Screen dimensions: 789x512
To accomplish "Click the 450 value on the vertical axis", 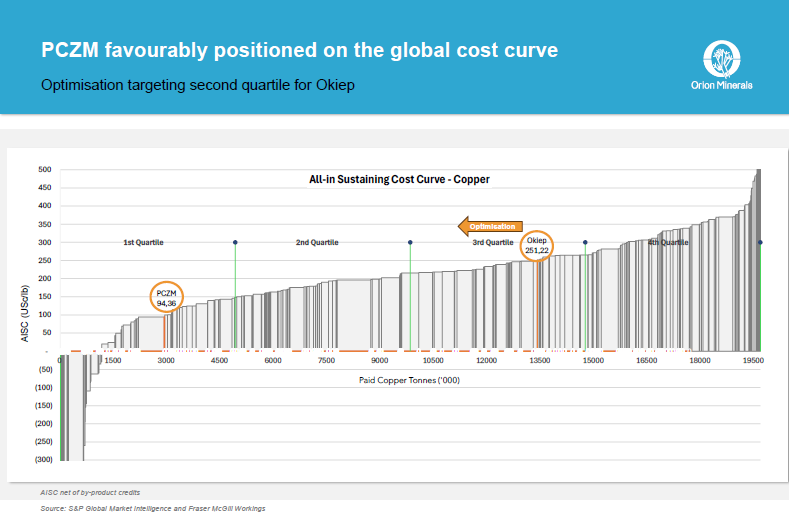I will pyautogui.click(x=45, y=188).
